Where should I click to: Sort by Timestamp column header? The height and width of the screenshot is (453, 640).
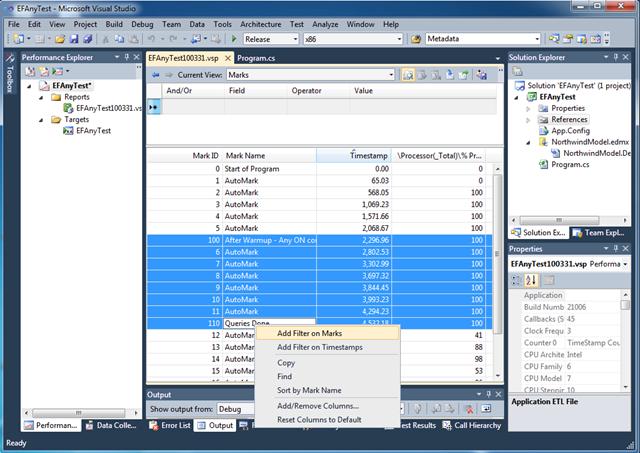click(x=354, y=155)
